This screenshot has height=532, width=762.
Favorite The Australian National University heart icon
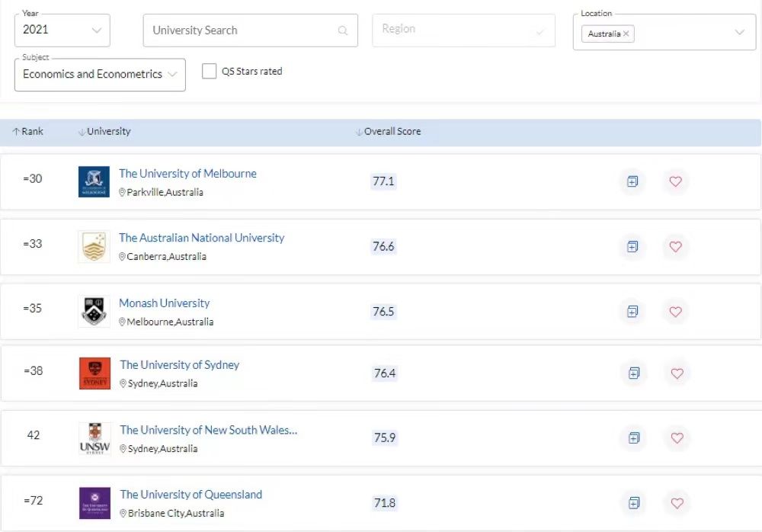click(x=675, y=246)
